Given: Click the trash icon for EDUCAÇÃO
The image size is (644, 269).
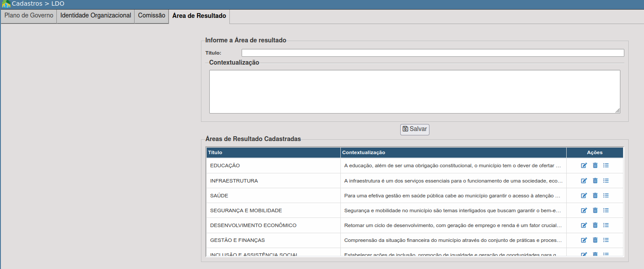Looking at the screenshot, I should click(x=595, y=166).
